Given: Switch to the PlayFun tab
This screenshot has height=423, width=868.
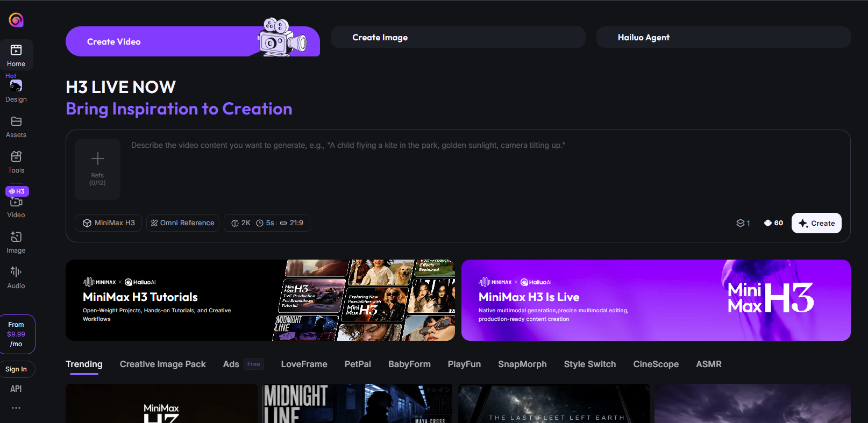Looking at the screenshot, I should tap(465, 364).
